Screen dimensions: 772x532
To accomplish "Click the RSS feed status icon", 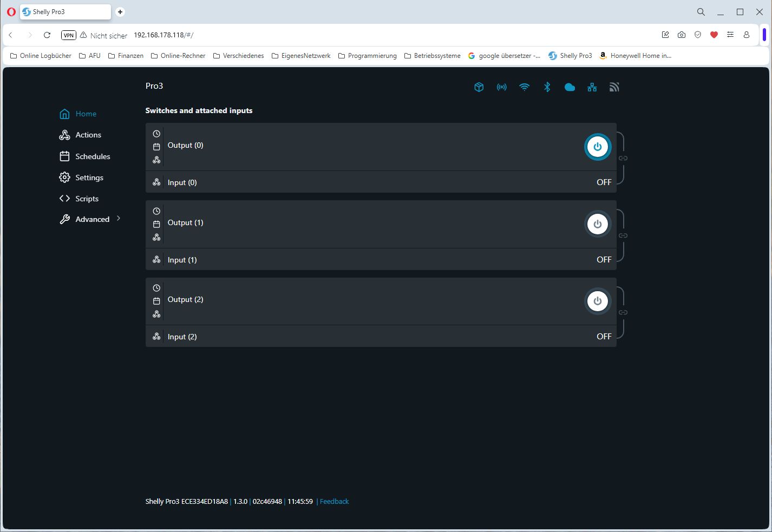I will [614, 87].
